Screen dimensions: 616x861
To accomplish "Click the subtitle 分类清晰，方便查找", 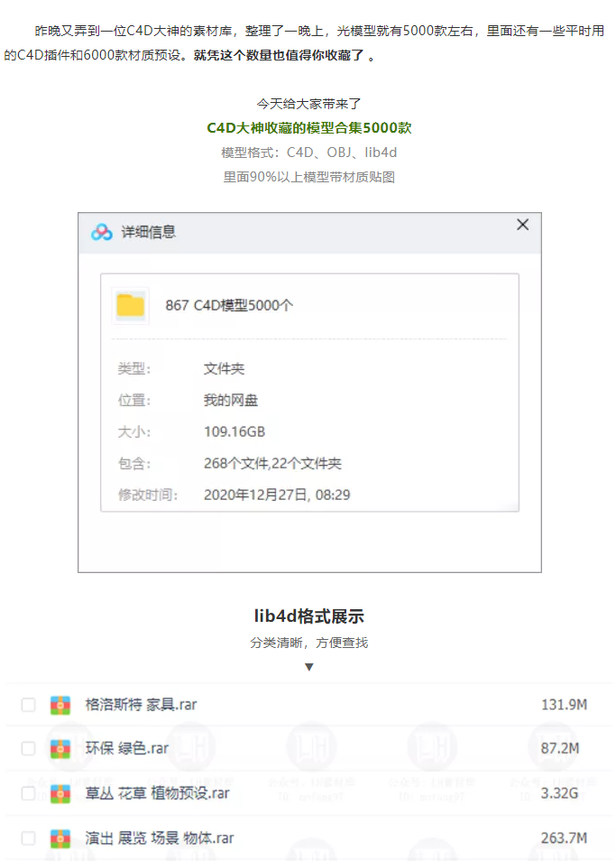I will pos(308,643).
